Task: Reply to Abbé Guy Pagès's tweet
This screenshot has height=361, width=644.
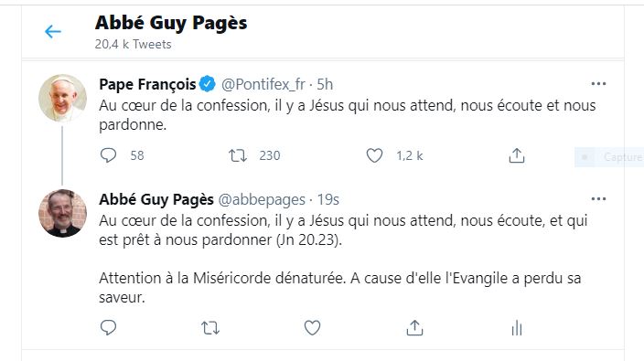Action: [109, 328]
